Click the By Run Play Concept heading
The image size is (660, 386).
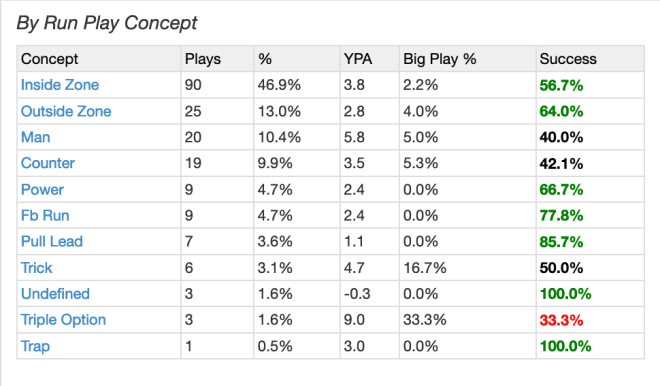[106, 23]
